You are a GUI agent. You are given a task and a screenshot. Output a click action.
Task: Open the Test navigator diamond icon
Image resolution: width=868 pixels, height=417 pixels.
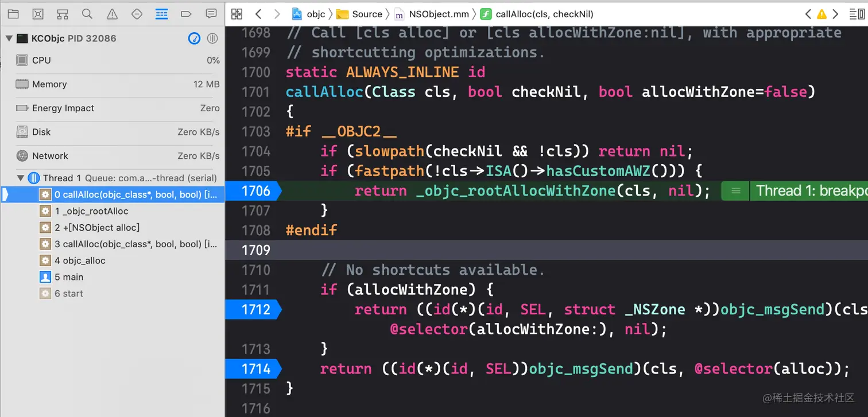[x=137, y=14]
